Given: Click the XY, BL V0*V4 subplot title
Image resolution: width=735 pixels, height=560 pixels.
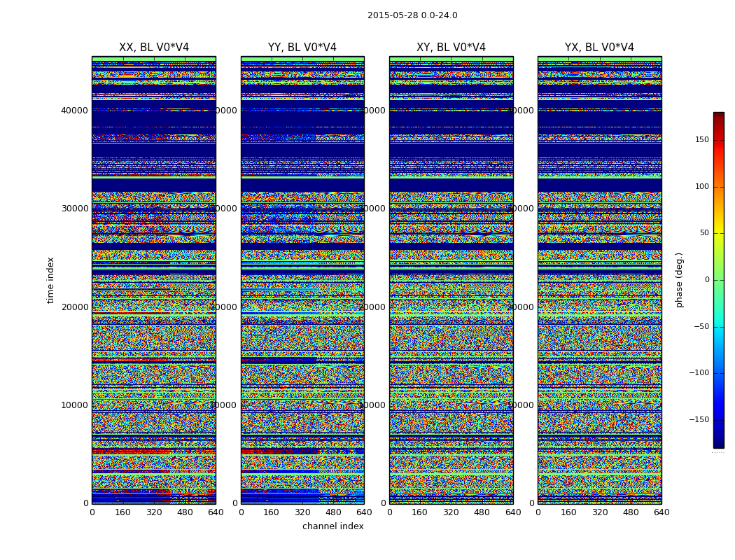Looking at the screenshot, I should (451, 48).
